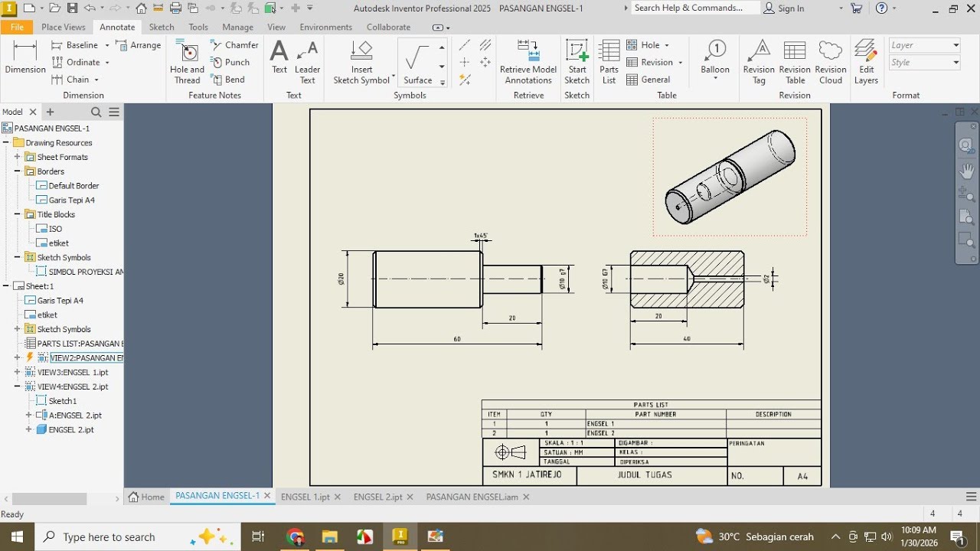Go to the Home document tab
This screenshot has width=980, height=551.
pos(146,497)
